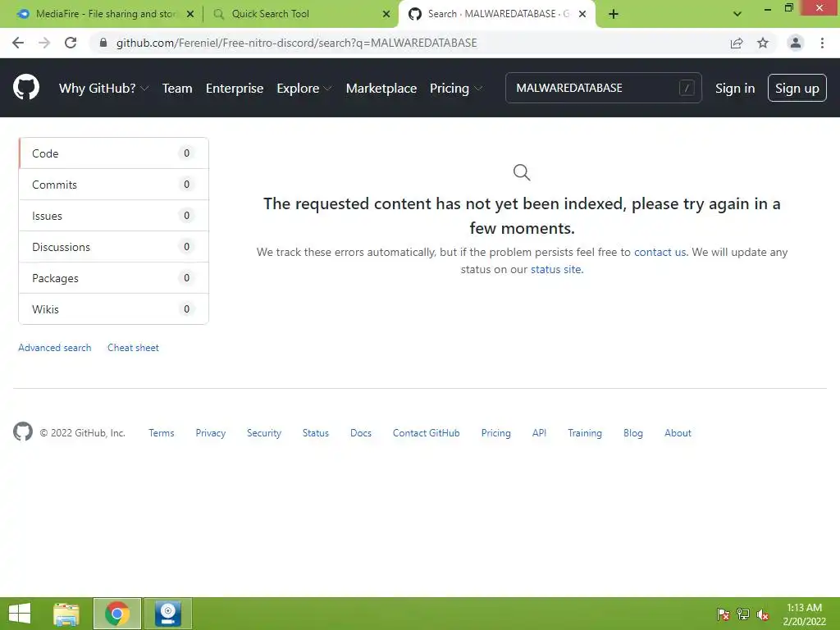Open the webcam app taskbar icon
The height and width of the screenshot is (630, 840).
(x=167, y=614)
